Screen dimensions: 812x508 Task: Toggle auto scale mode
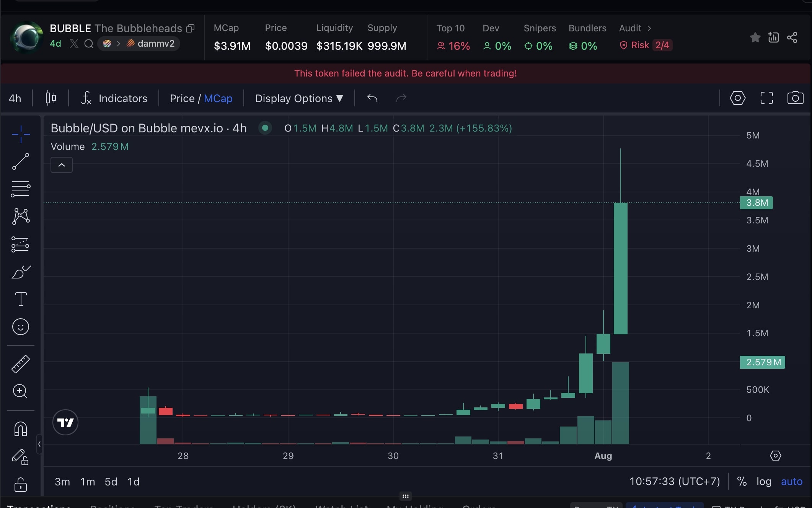point(791,481)
